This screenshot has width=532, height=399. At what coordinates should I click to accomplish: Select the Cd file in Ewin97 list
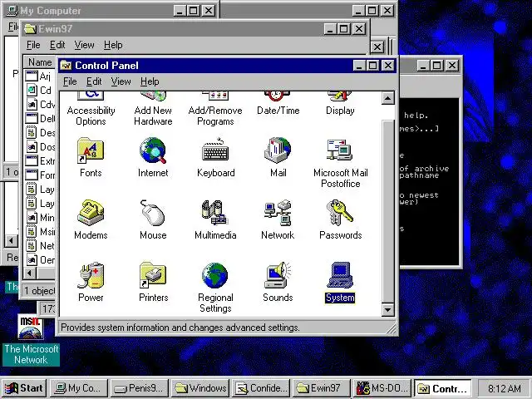(x=39, y=91)
